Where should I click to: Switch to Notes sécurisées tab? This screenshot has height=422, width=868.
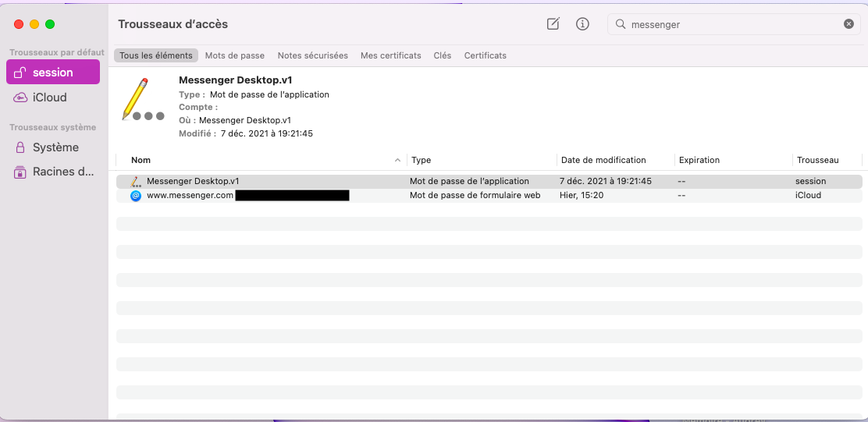point(313,55)
